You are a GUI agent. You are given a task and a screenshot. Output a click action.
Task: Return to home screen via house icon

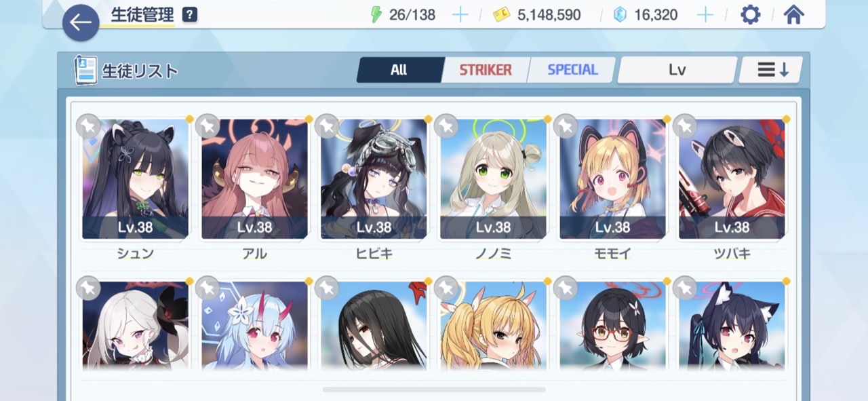coord(793,15)
